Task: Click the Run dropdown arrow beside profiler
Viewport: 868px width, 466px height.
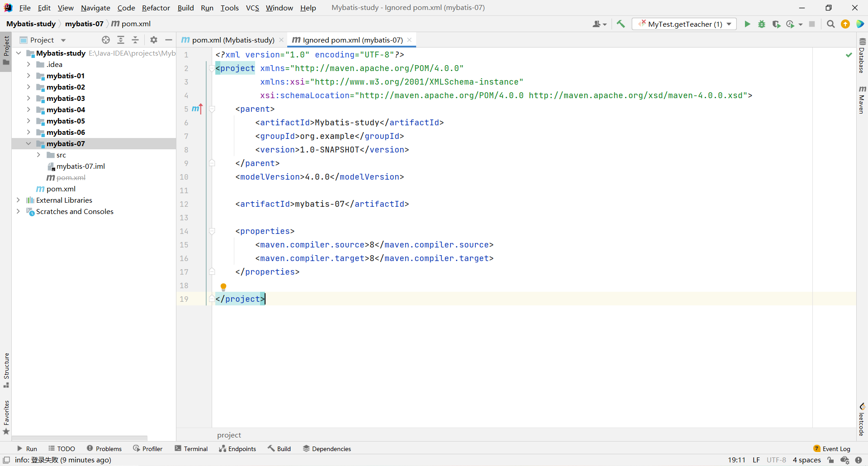Action: pos(801,24)
